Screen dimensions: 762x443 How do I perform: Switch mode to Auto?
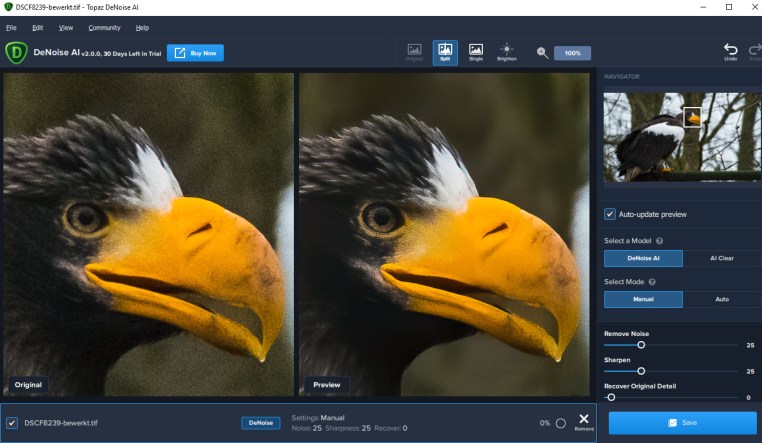[721, 299]
